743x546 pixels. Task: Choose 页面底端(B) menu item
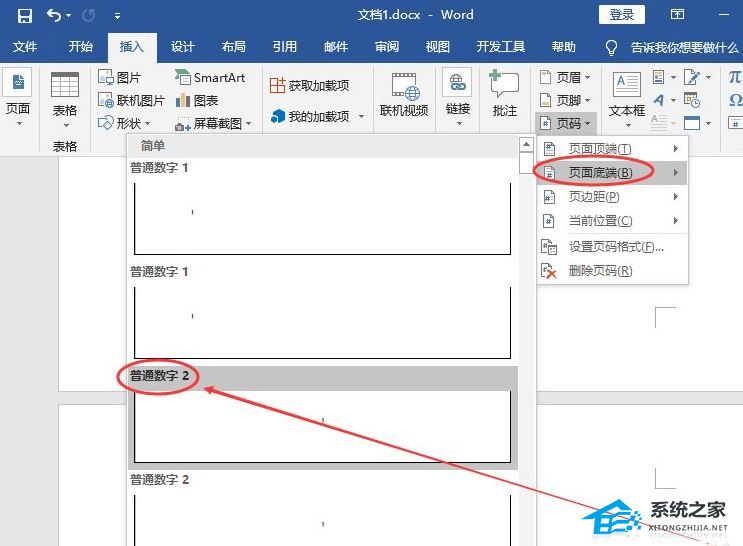(x=612, y=173)
